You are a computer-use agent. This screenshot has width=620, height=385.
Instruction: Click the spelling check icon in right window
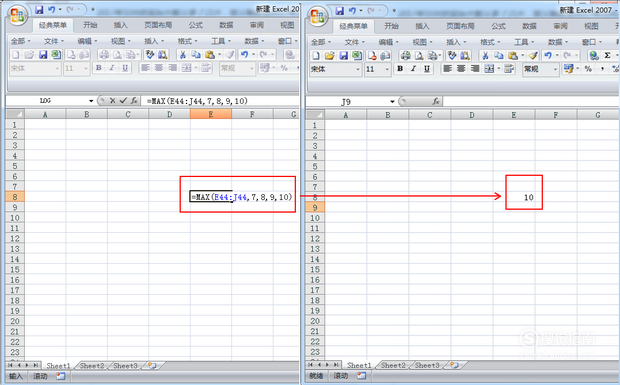(x=452, y=55)
